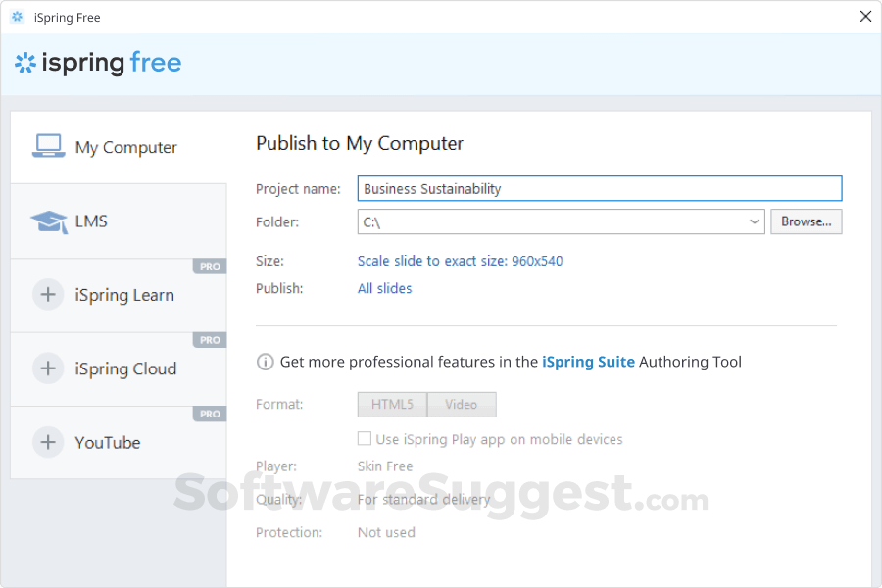This screenshot has width=882, height=588.
Task: Click the YouTube plus icon
Action: (48, 442)
